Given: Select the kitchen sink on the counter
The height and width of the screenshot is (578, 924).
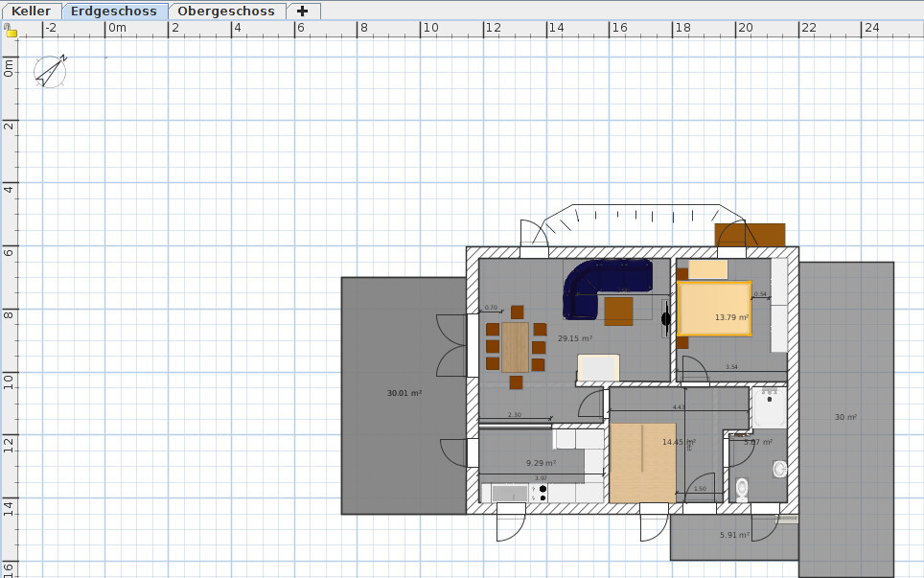Looking at the screenshot, I should tap(509, 493).
